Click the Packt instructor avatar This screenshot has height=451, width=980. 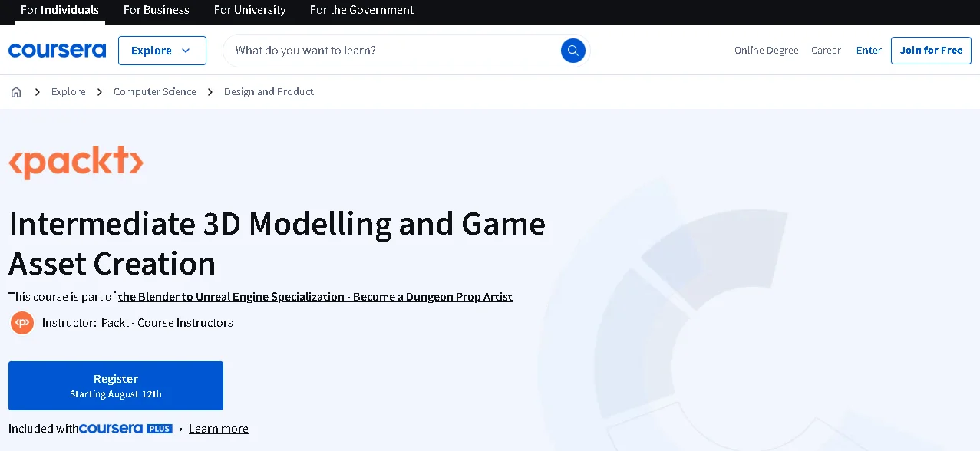pos(22,322)
